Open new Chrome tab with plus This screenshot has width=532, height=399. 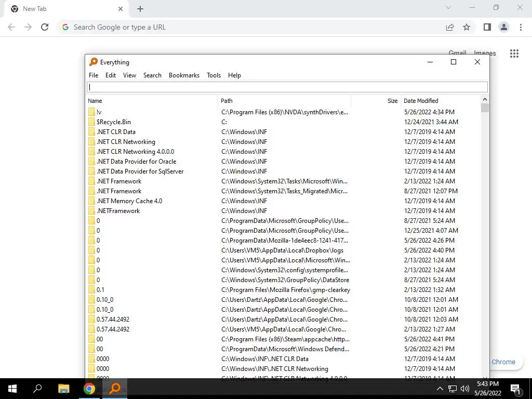click(140, 9)
